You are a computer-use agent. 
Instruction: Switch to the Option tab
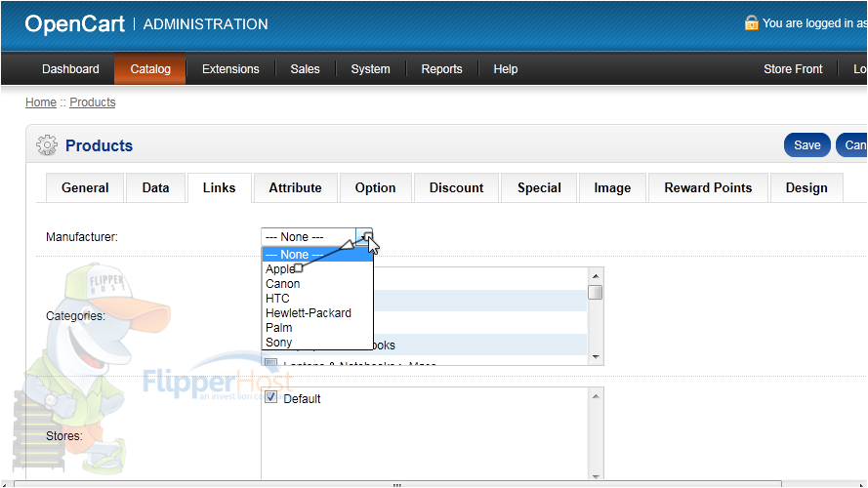375,188
